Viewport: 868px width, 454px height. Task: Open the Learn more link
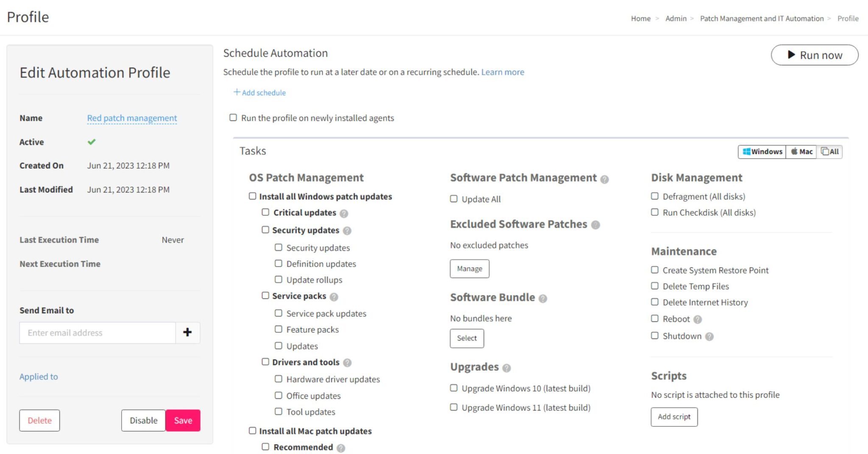[503, 72]
